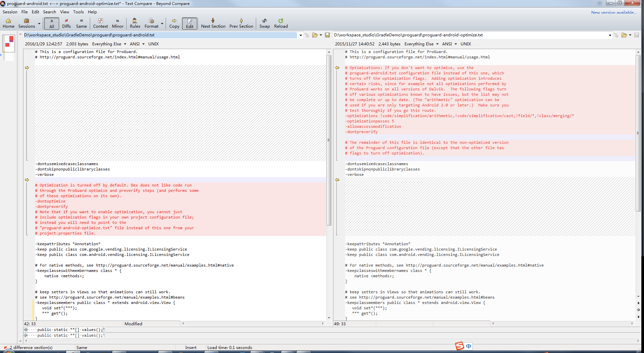Click the right file path field
This screenshot has height=353, width=644.
tap(470, 35)
